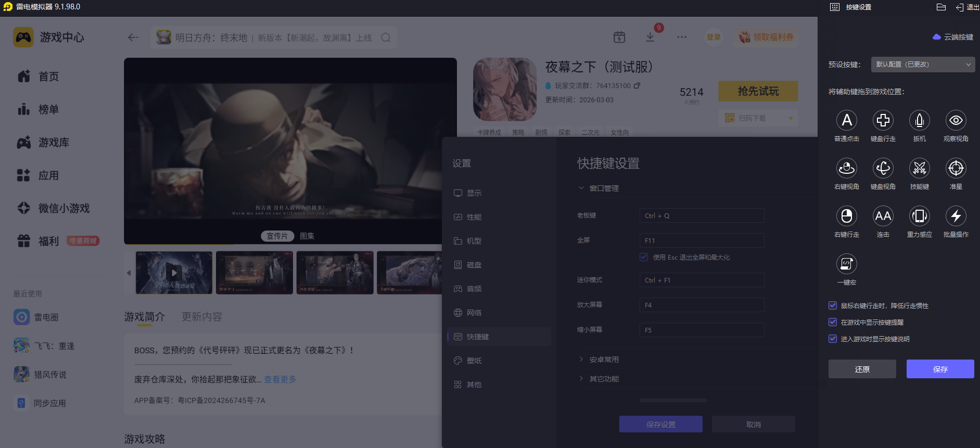Click the 查看更多 link
Viewport: 980px width, 448px height.
coord(280,379)
